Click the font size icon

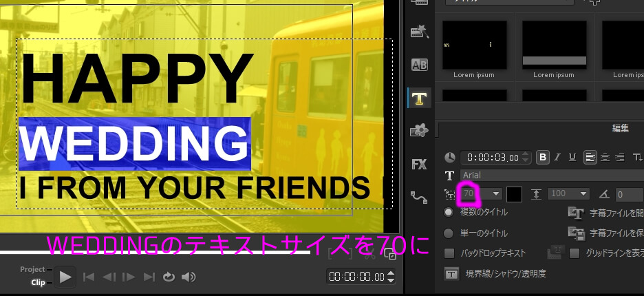tap(450, 194)
